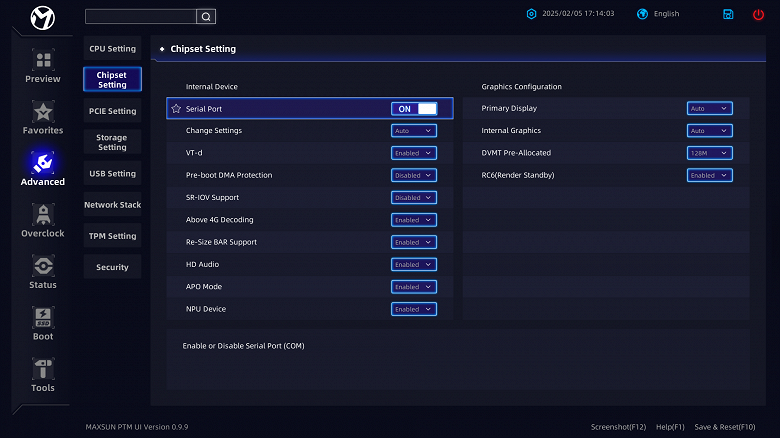
Task: Click the save icon in top bar
Action: 728,14
